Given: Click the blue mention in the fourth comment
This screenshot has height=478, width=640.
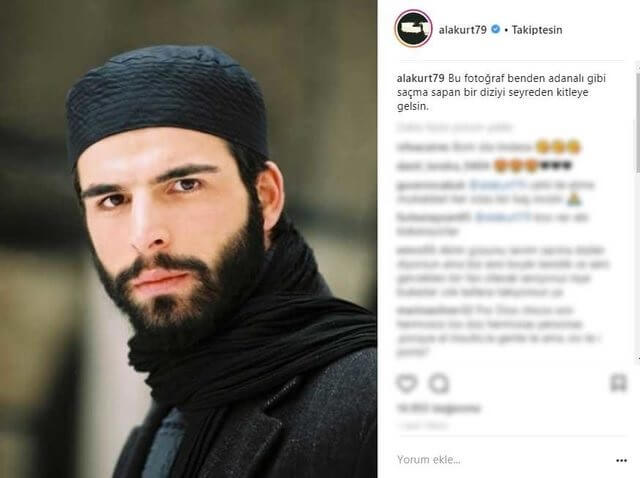Looking at the screenshot, I should click(x=503, y=218).
